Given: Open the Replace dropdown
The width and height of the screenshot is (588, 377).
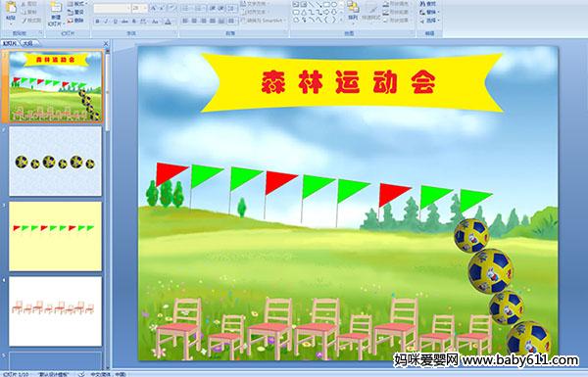Looking at the screenshot, I should pos(430,12).
